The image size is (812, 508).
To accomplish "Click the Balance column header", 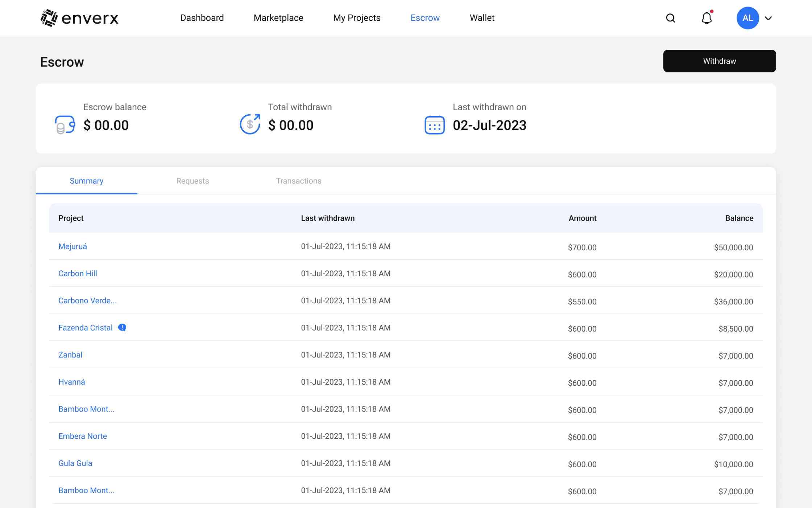I will [739, 218].
